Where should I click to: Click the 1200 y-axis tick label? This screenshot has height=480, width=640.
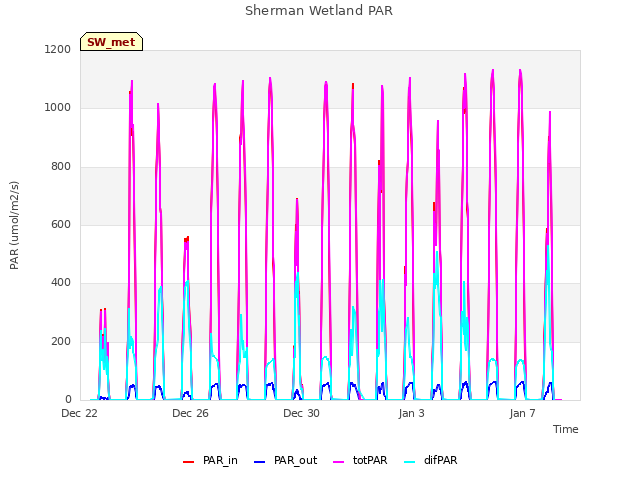coord(58,49)
